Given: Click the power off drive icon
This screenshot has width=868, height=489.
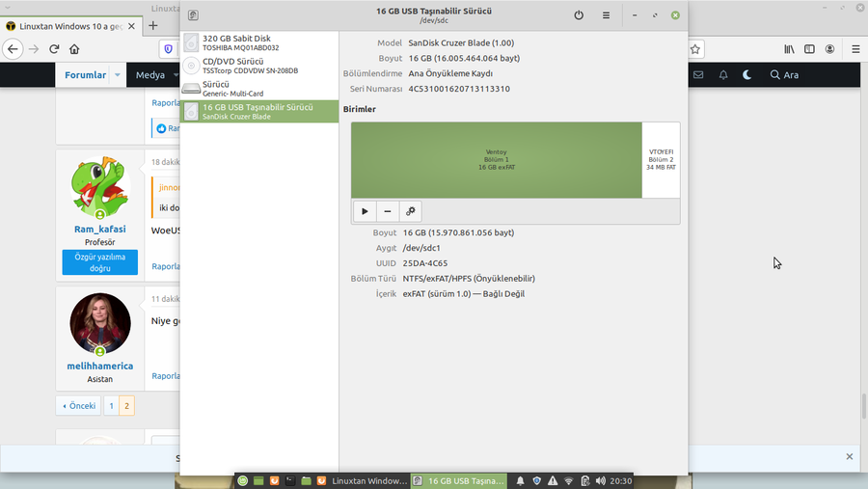Looking at the screenshot, I should click(x=579, y=15).
